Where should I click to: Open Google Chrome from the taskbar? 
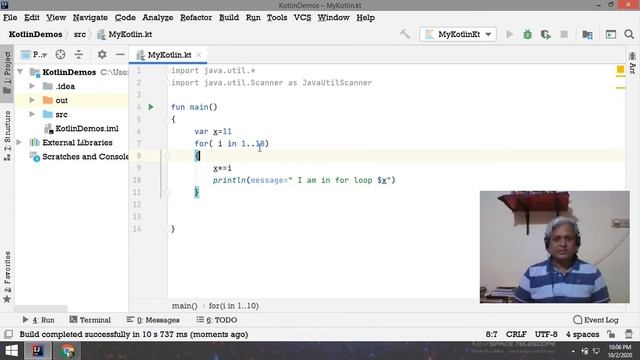[x=68, y=351]
